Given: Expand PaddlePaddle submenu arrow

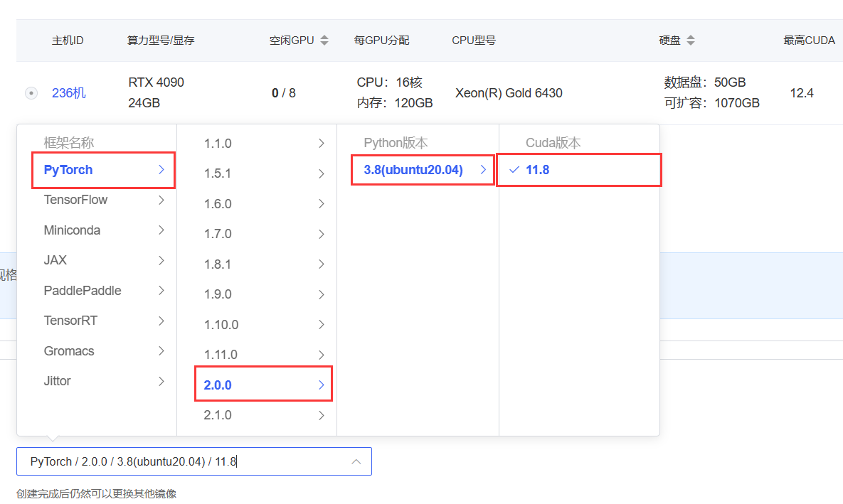Looking at the screenshot, I should (161, 291).
